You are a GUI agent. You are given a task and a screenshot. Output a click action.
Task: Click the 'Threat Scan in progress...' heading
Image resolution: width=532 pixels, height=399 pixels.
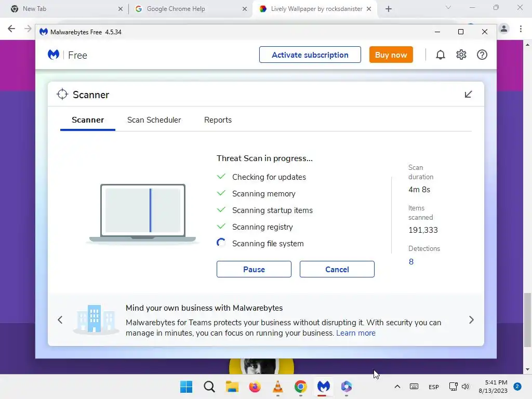264,158
